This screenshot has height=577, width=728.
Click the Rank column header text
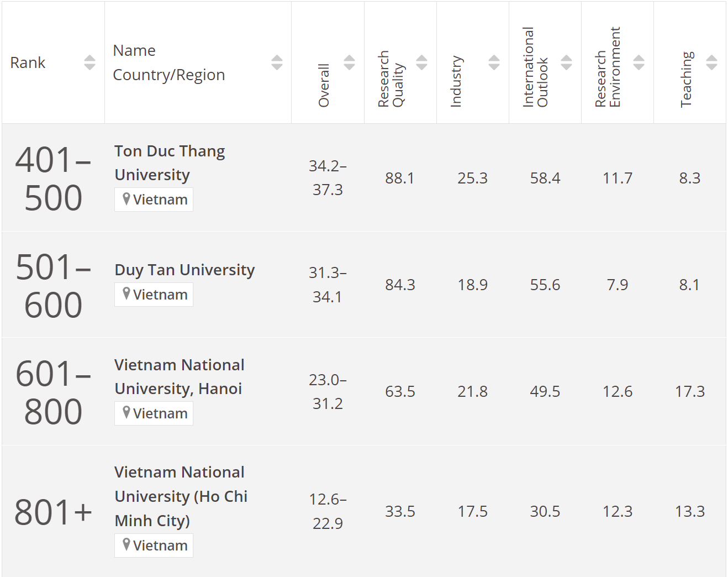(x=28, y=62)
